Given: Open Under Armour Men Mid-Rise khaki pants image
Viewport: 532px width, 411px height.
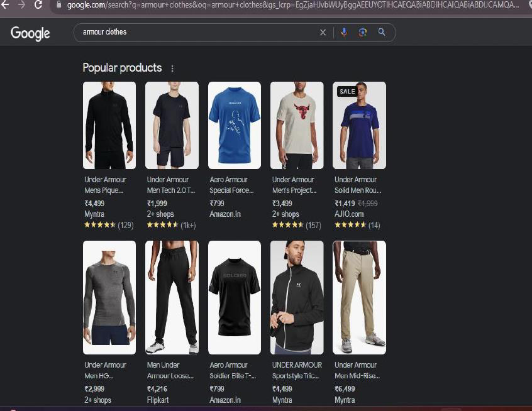Looking at the screenshot, I should [359, 297].
